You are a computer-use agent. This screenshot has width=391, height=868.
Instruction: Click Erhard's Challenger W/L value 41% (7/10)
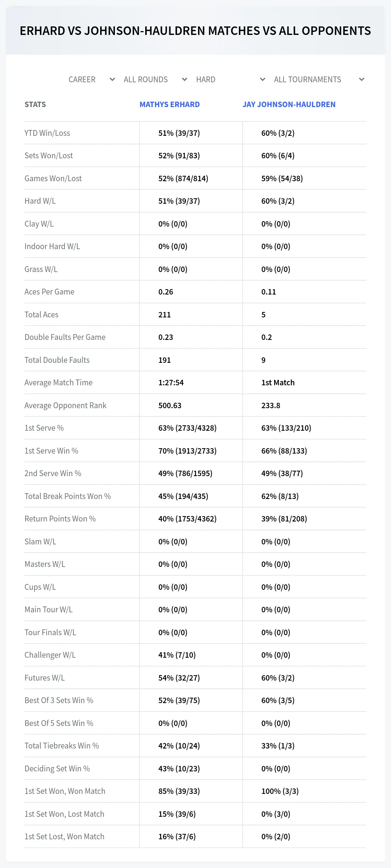tap(177, 655)
